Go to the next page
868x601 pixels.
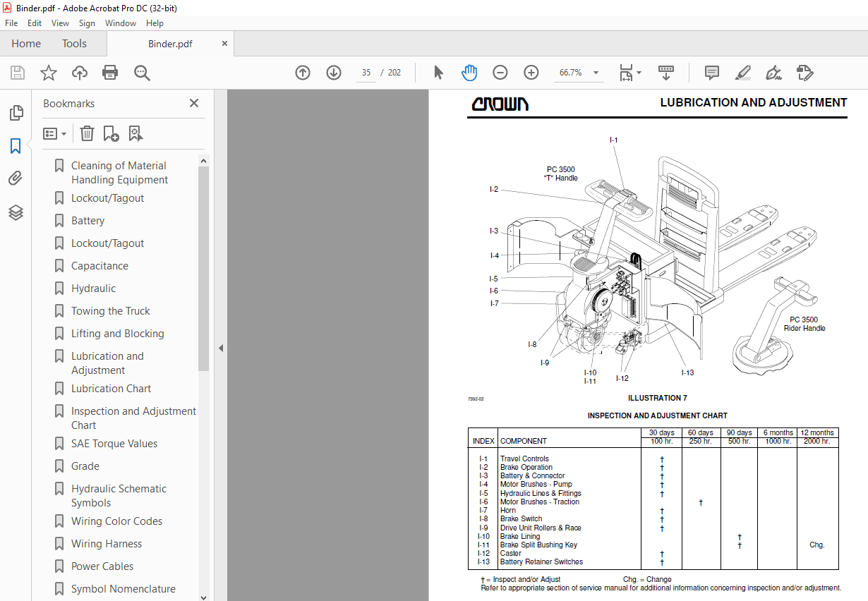(x=333, y=73)
